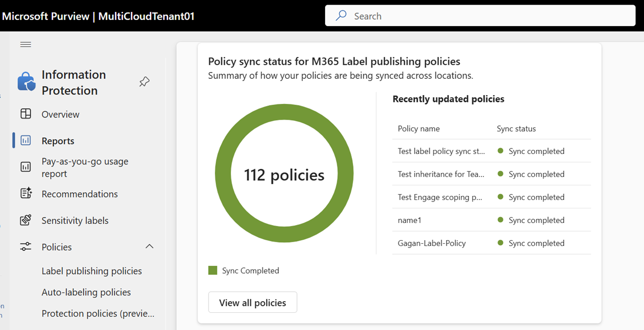The image size is (644, 330).
Task: Click the '112 policies' chart label
Action: click(284, 174)
